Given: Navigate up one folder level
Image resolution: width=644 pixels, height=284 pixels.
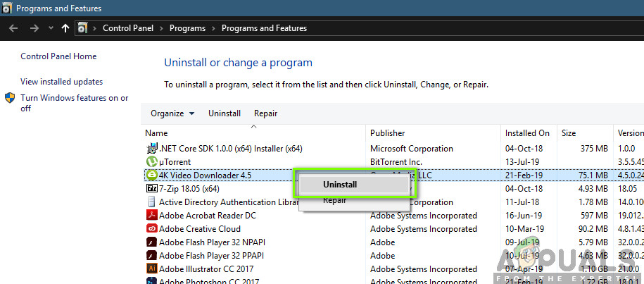Looking at the screenshot, I should pyautogui.click(x=65, y=29).
